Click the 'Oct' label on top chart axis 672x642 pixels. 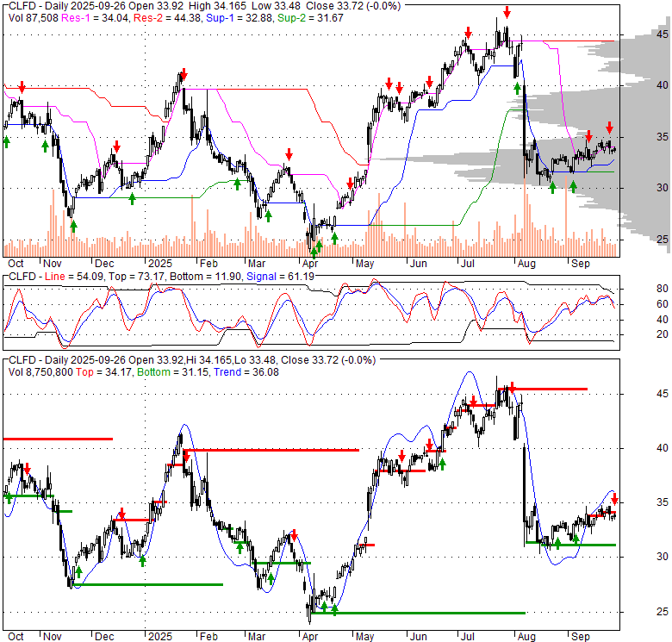tap(16, 263)
